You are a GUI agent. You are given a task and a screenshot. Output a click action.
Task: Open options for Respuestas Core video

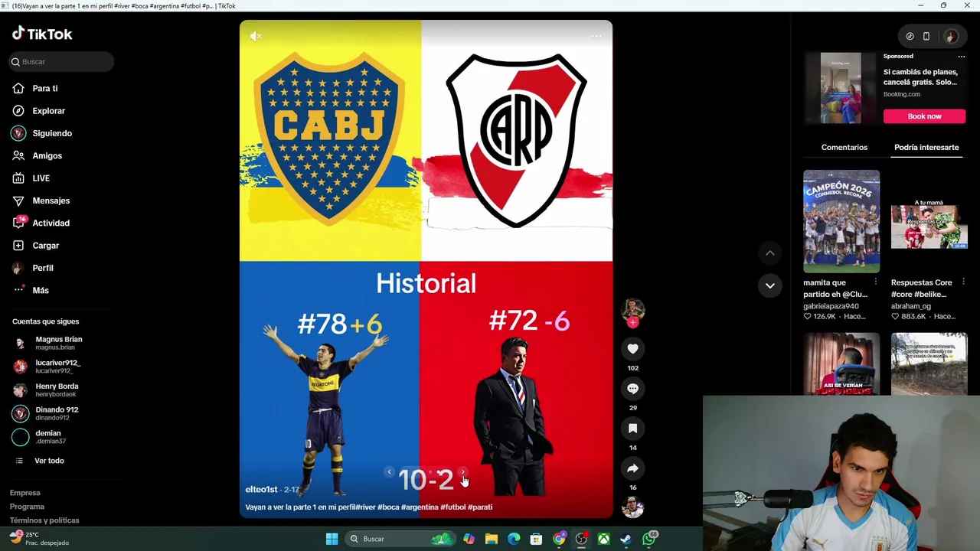click(964, 282)
